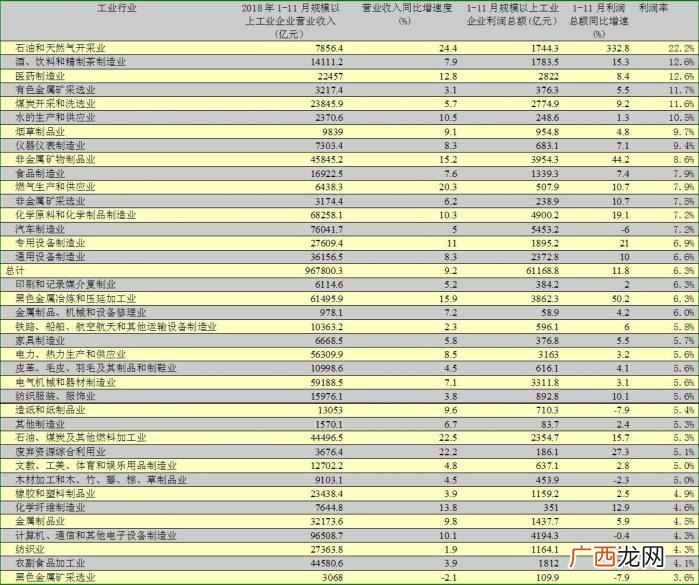Select the 酒、饮料和精制茶制造业 row name
The image size is (699, 585).
coord(71,62)
